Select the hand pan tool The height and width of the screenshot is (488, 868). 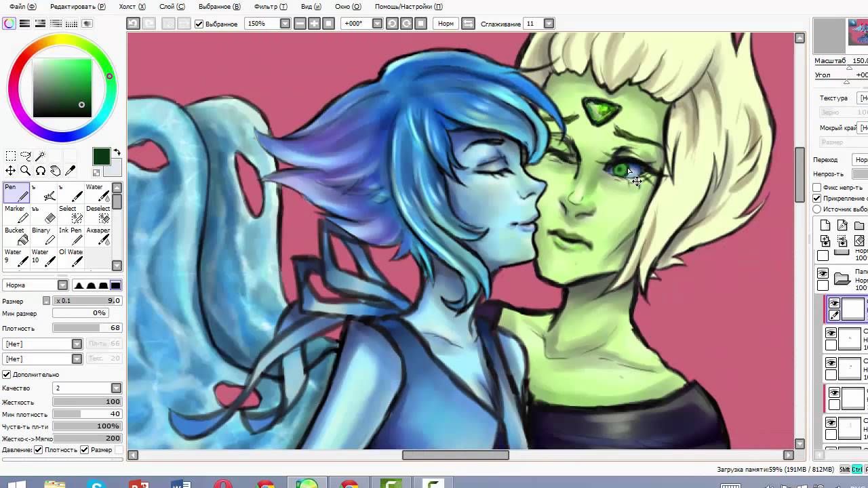(x=55, y=171)
